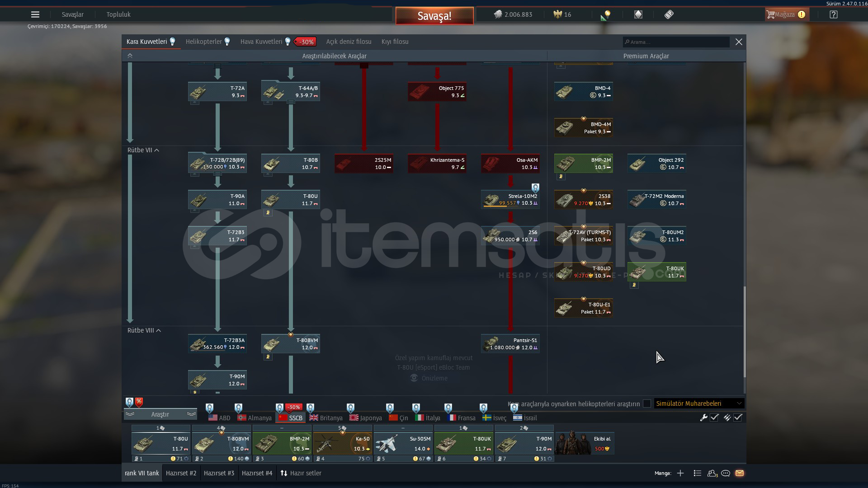The image size is (868, 488).
Task: Select the Object 775 vehicle icon
Action: coord(419,92)
